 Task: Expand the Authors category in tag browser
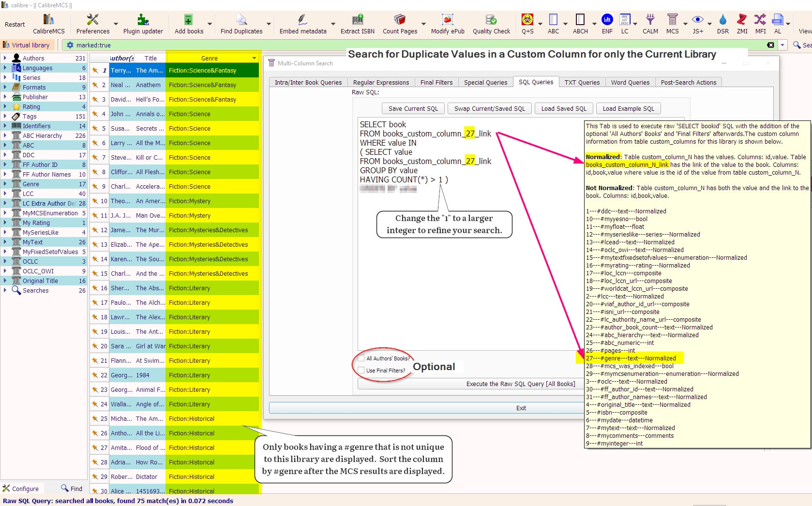pos(5,58)
